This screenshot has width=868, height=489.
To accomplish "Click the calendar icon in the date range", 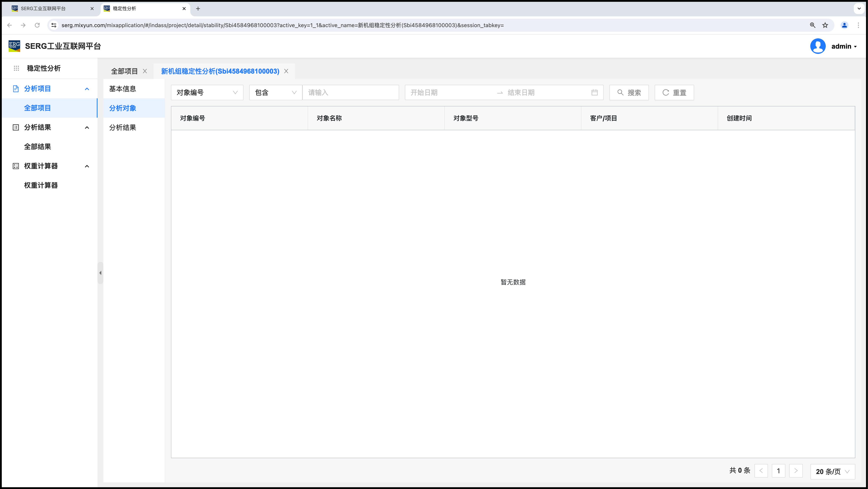I will (x=594, y=92).
